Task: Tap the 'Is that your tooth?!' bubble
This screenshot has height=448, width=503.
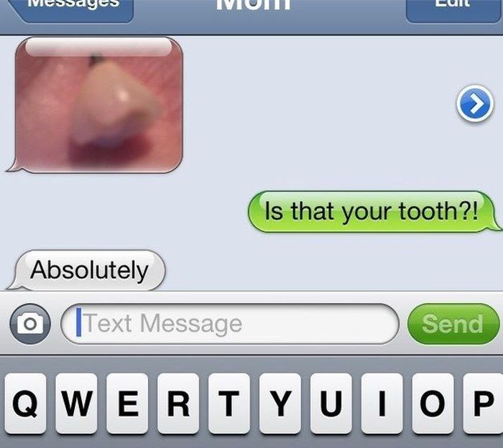Action: (373, 212)
